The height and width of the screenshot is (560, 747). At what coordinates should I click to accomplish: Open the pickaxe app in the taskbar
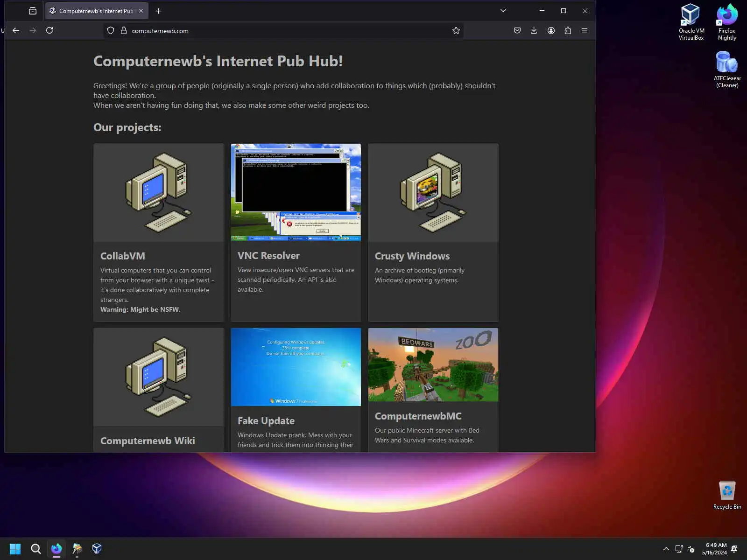pos(77,549)
